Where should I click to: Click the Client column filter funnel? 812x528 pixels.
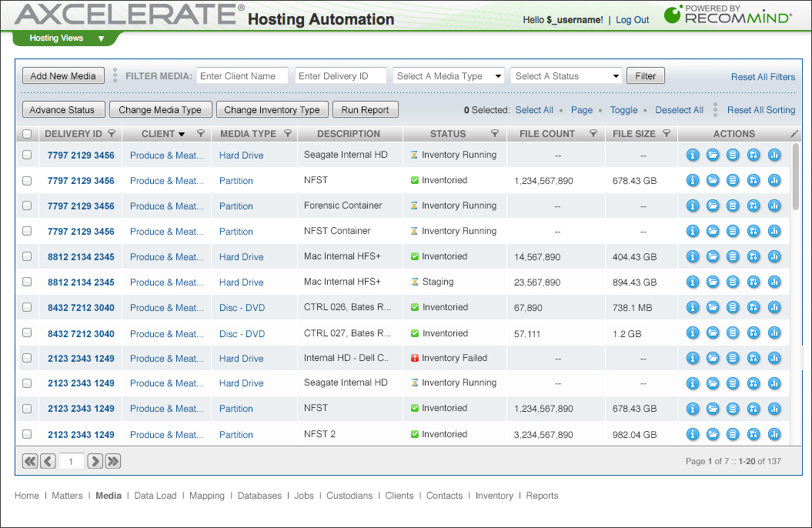pyautogui.click(x=201, y=134)
